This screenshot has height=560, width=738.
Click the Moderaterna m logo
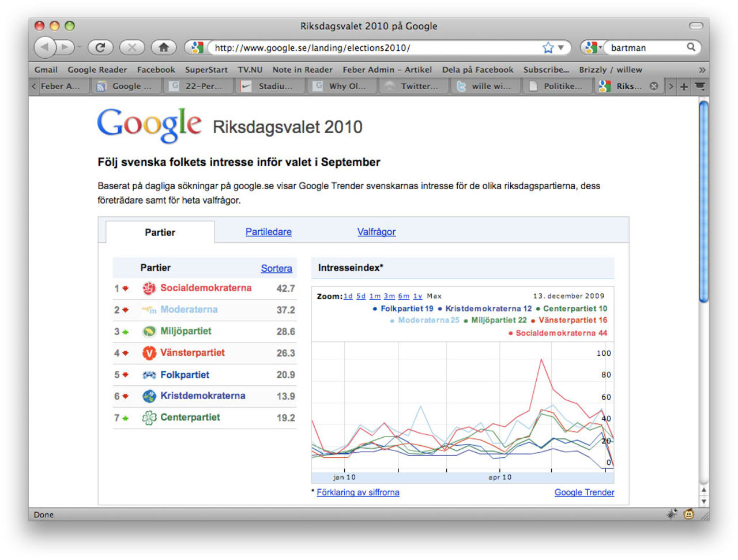(149, 310)
